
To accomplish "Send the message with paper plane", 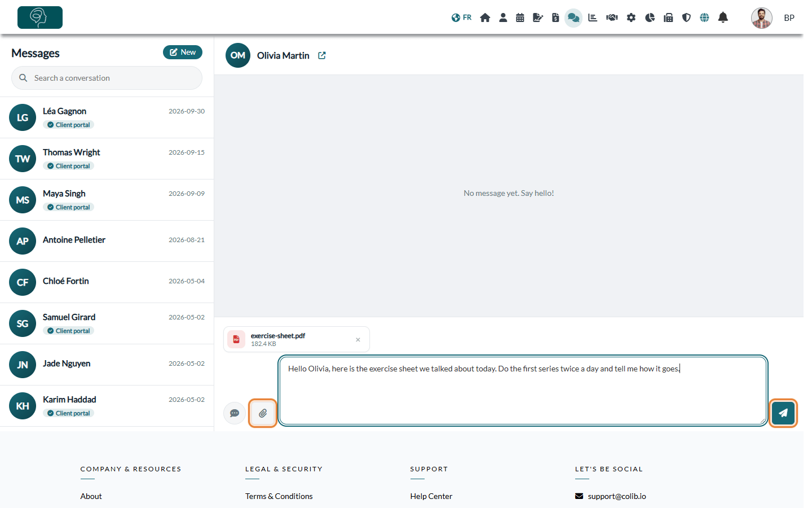I will [x=783, y=413].
